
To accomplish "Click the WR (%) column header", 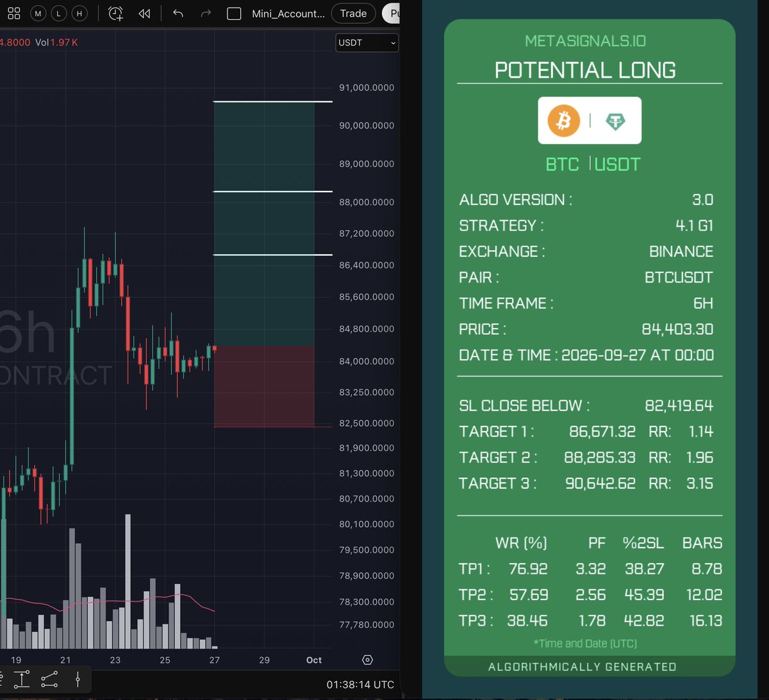I will 521,543.
